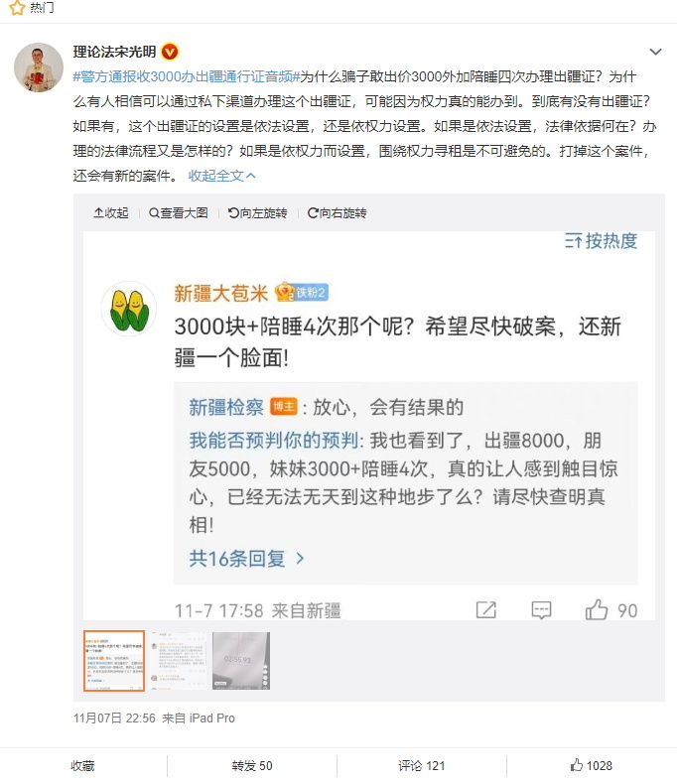Click the share icon in the screenshot

486,610
